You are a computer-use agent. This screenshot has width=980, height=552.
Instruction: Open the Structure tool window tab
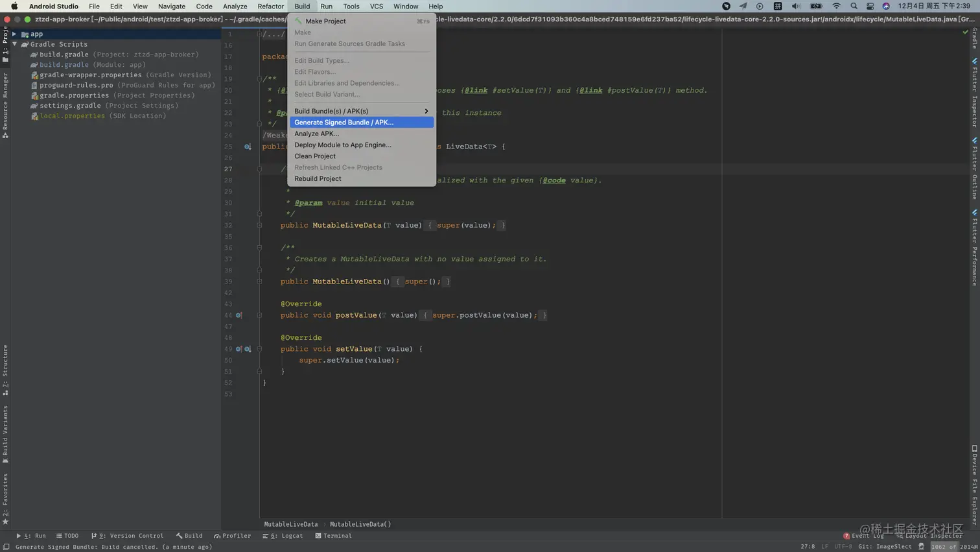click(x=5, y=370)
